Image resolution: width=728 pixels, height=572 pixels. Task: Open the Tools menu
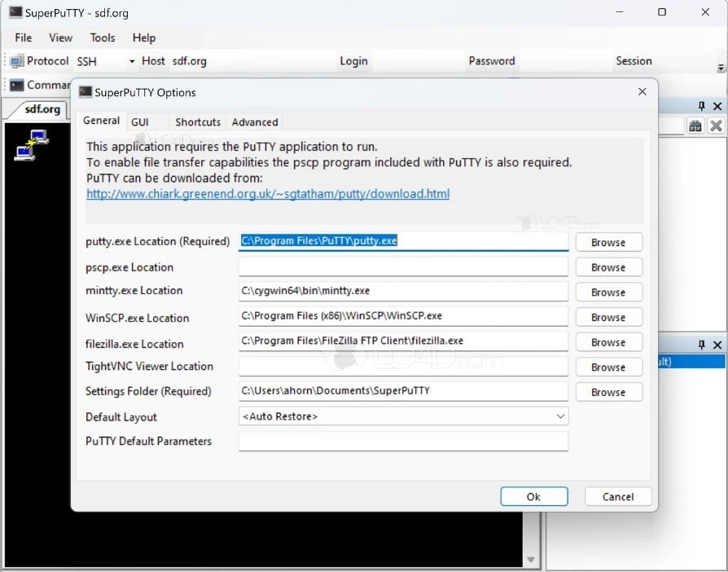103,37
